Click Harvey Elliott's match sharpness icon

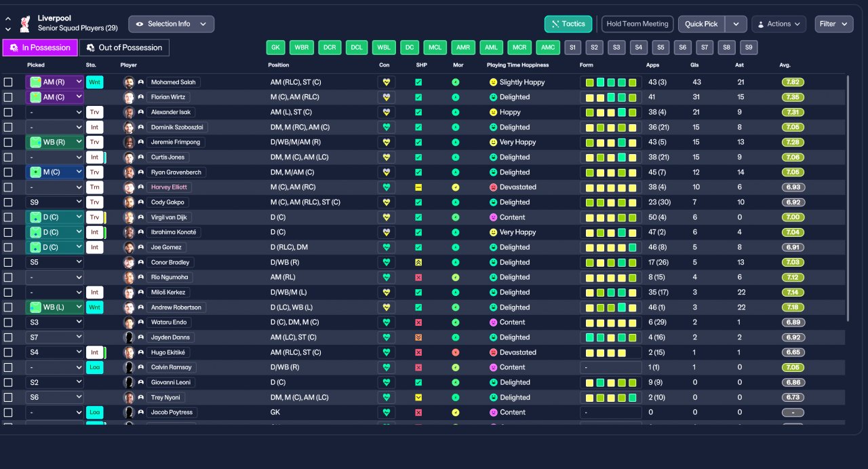pos(418,187)
